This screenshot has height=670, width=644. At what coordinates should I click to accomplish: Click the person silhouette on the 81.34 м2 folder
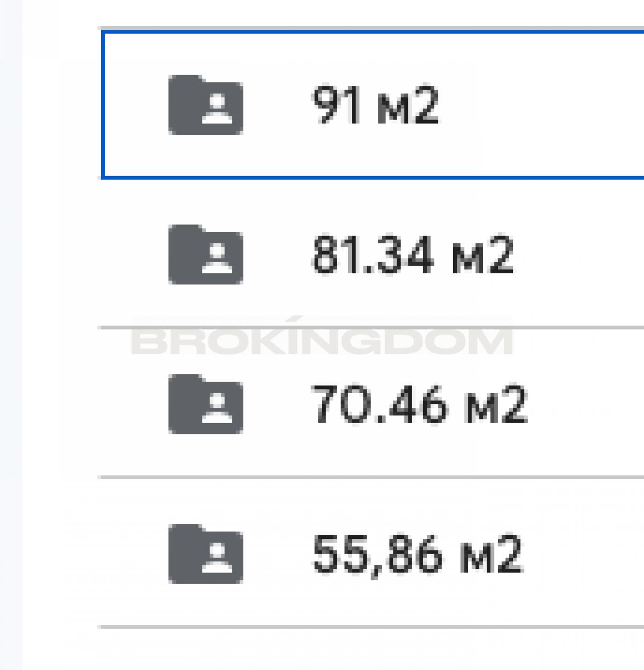tap(217, 258)
